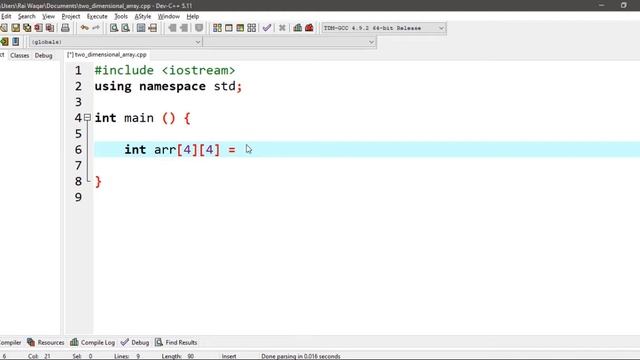
Task: Click the Redo arrow icon
Action: pos(96,28)
